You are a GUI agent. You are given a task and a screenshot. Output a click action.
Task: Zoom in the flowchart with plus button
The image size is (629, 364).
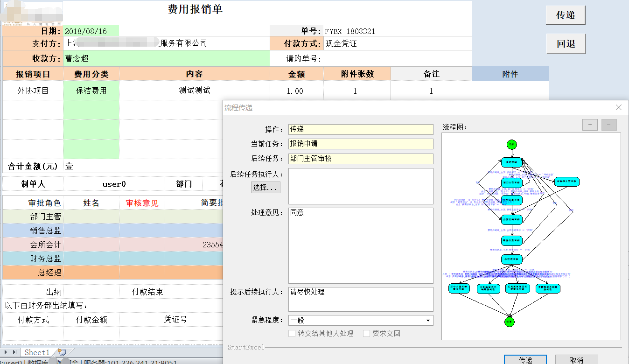[590, 125]
